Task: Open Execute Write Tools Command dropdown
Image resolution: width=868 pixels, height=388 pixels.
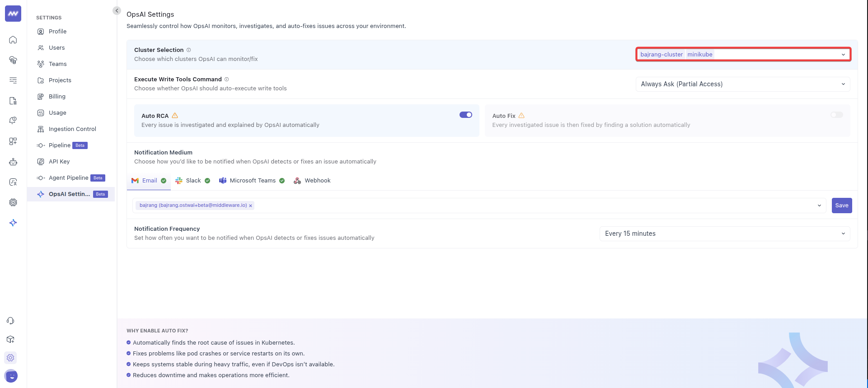Action: point(742,84)
